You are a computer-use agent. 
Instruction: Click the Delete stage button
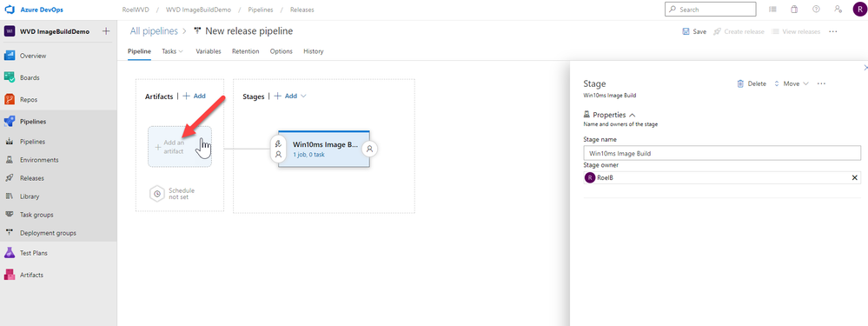click(752, 83)
